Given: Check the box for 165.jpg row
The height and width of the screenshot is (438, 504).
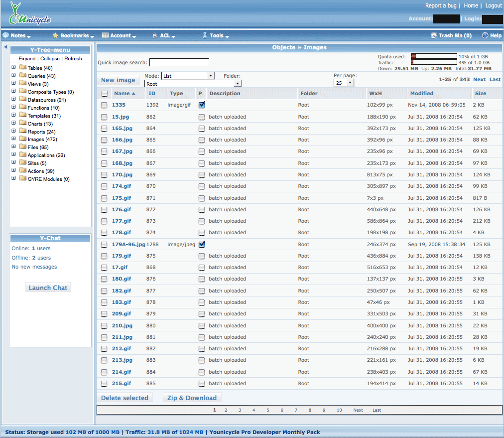Looking at the screenshot, I should (104, 129).
